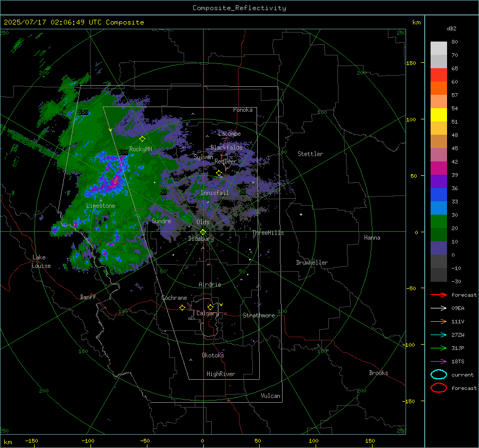Click the ThreeHills label
The height and width of the screenshot is (448, 479).
pyautogui.click(x=268, y=233)
